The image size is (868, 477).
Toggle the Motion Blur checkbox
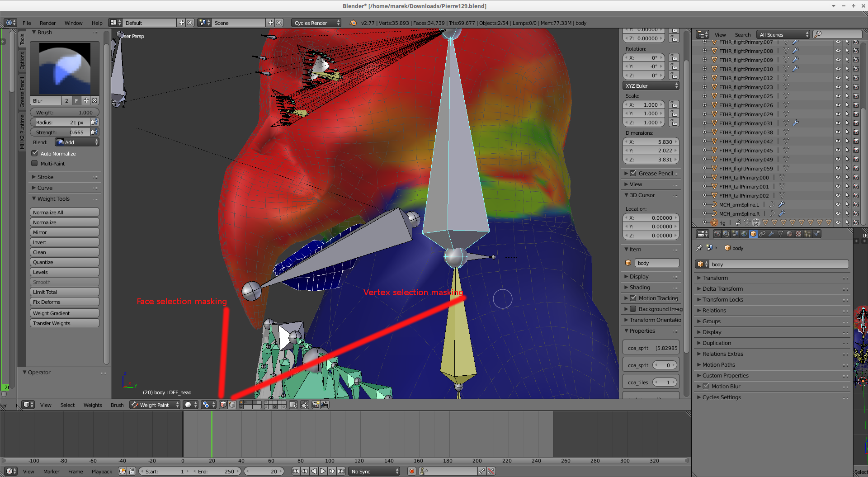click(706, 386)
